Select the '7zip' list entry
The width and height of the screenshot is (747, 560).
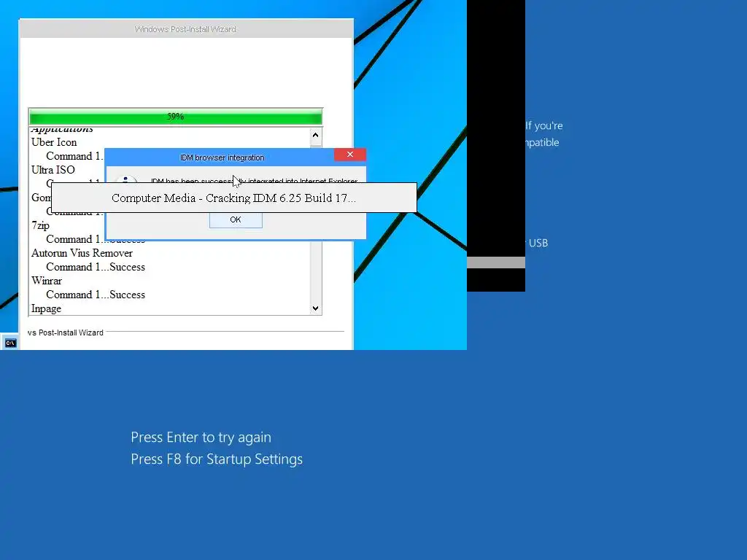41,225
